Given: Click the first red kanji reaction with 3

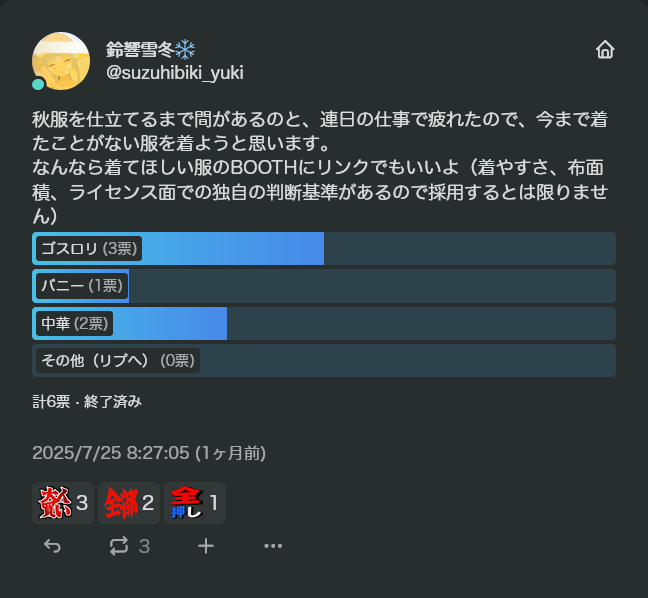Looking at the screenshot, I should pos(63,503).
